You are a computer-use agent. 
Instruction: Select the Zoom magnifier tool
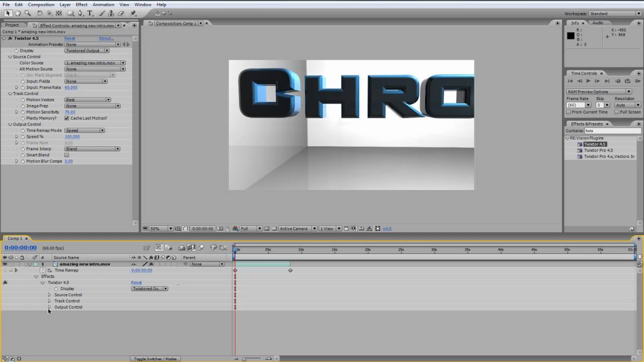click(27, 14)
